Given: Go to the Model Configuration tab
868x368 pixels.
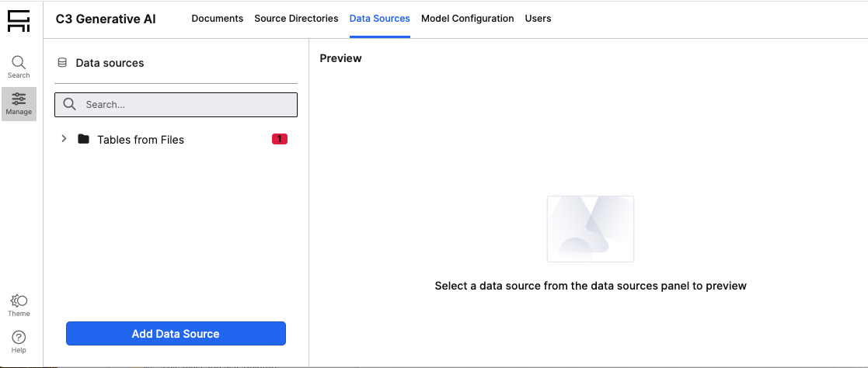Looking at the screenshot, I should click(467, 19).
